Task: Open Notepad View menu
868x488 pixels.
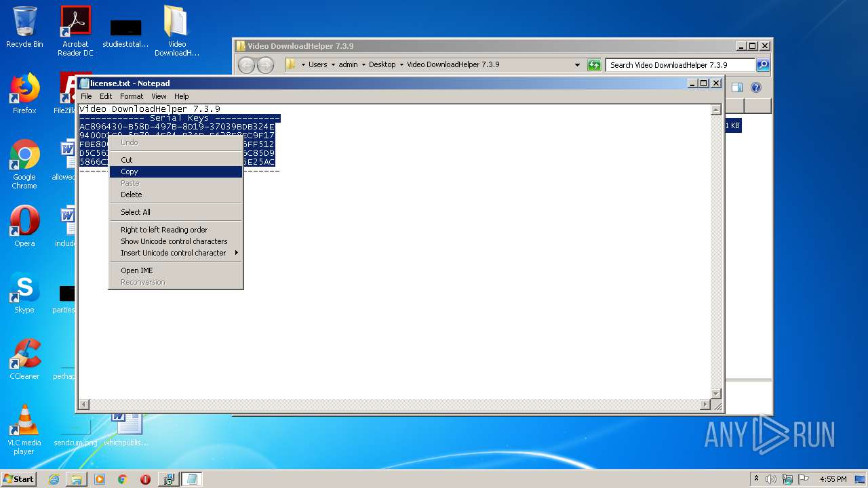Action: click(x=159, y=96)
